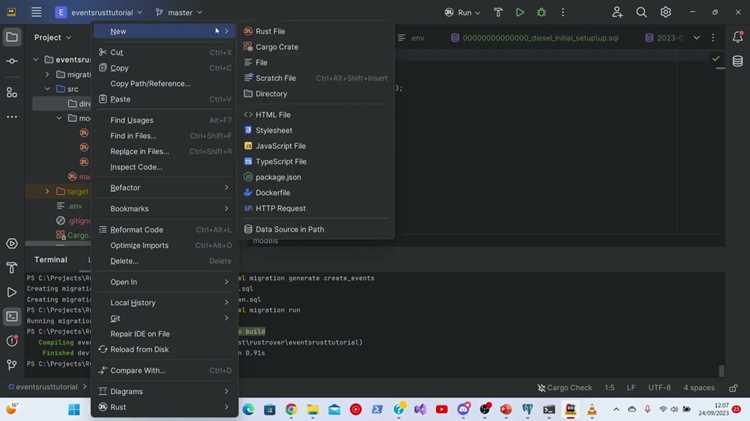Open the Structure tool window
The height and width of the screenshot is (421, 750).
(12, 93)
